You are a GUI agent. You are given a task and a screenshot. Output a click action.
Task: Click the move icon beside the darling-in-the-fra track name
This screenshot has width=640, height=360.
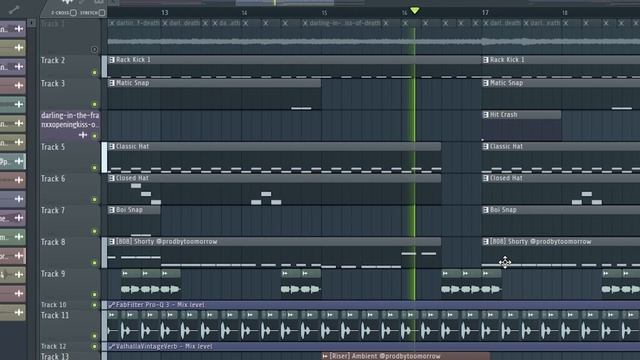[x=83, y=135]
